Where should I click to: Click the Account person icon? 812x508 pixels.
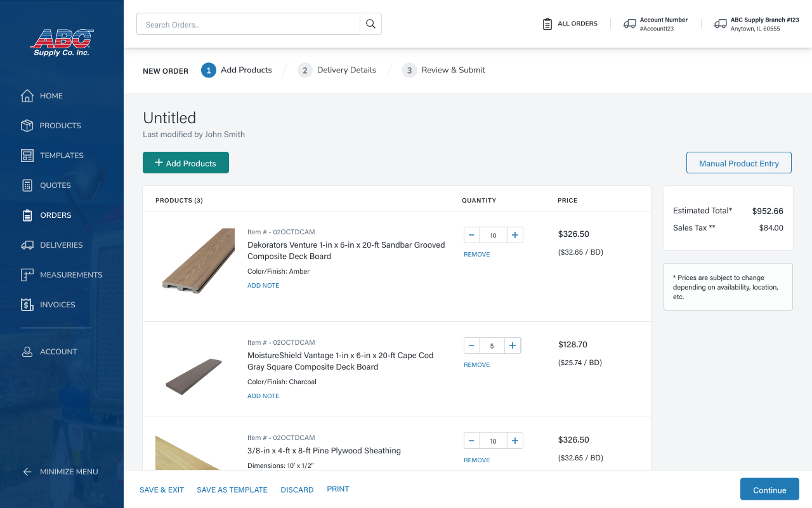pyautogui.click(x=27, y=352)
